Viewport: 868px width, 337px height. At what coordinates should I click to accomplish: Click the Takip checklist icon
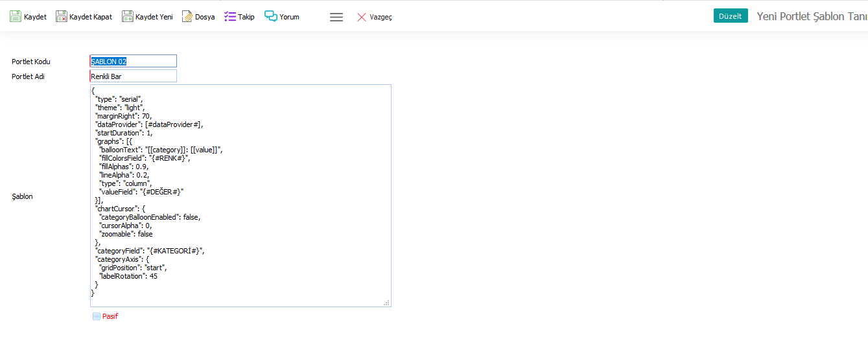click(229, 17)
